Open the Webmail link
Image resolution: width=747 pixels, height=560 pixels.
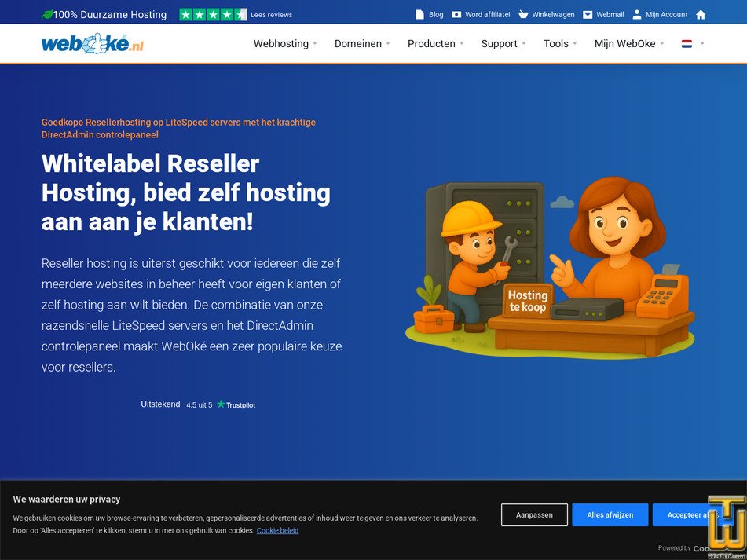tap(610, 15)
